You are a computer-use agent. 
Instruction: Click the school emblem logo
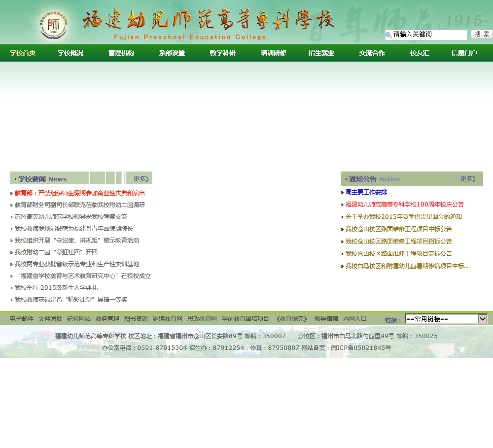click(53, 26)
